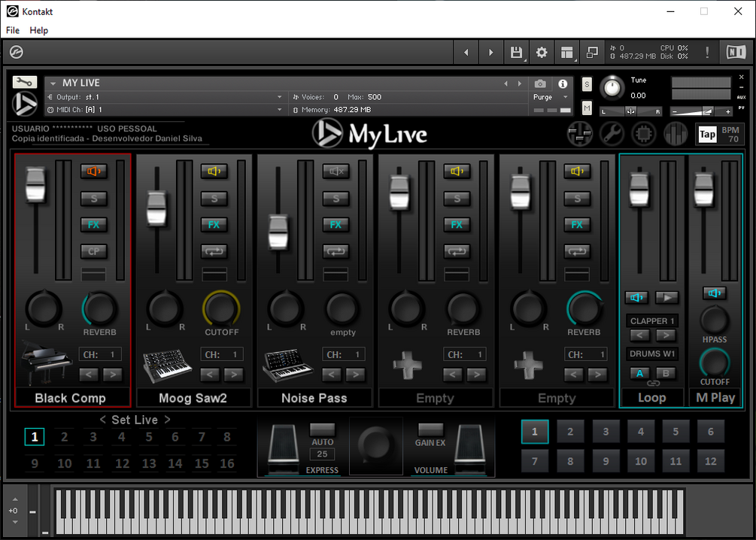The width and height of the screenshot is (756, 540).
Task: Toggle the AUTO switch above Express
Action: [x=322, y=429]
